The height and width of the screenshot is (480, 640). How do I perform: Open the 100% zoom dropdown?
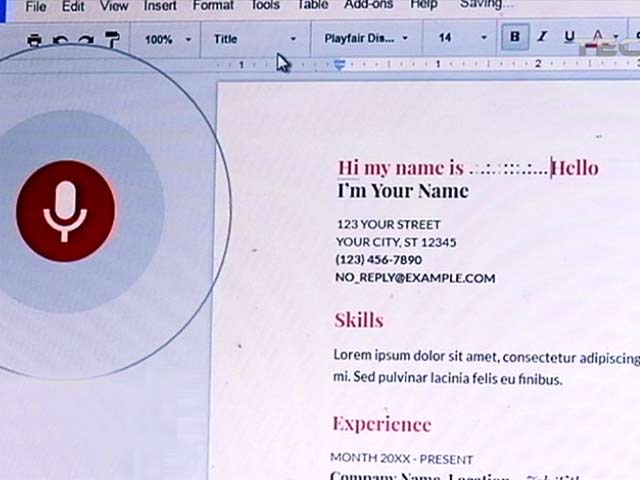point(168,40)
